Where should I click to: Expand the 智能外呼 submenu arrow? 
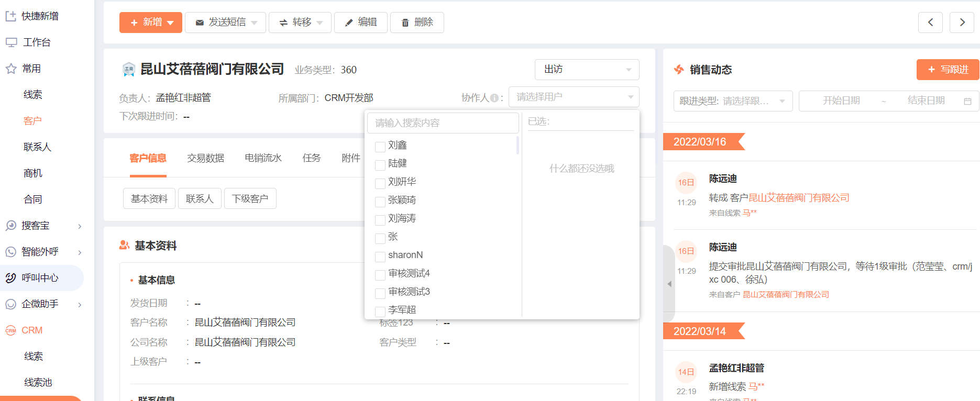[80, 252]
